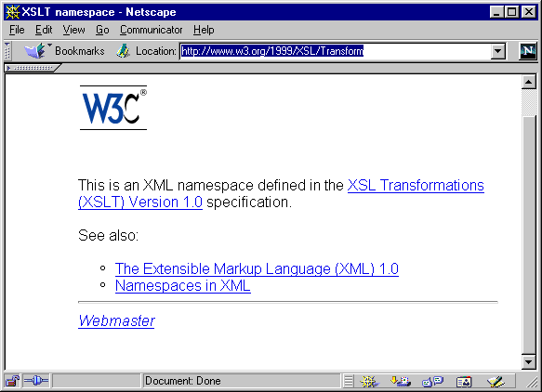This screenshot has height=392, width=542.
Task: Follow the Namespaces in XML link
Action: [x=183, y=285]
